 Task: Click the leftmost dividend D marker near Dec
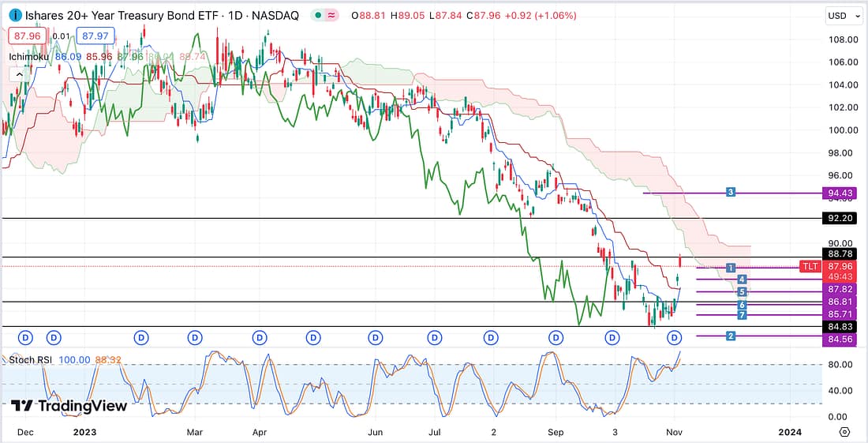click(25, 338)
